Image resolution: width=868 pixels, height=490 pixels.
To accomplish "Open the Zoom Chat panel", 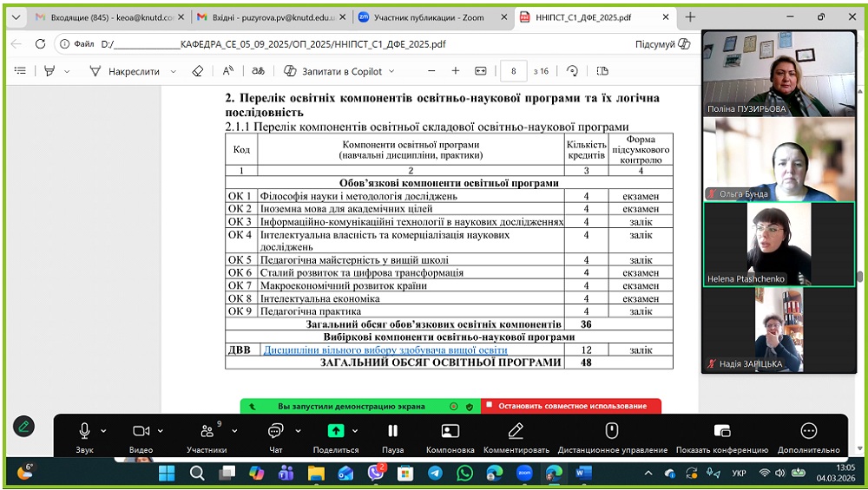I will click(x=275, y=431).
